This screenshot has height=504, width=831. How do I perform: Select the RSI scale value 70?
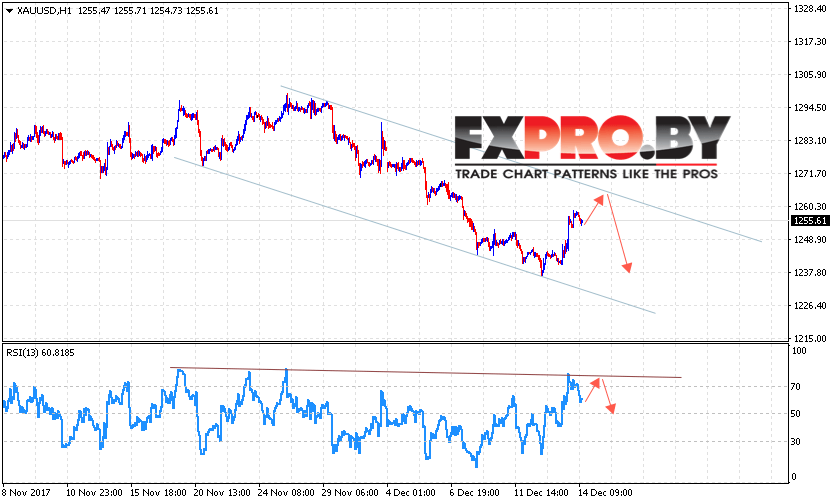coord(795,387)
